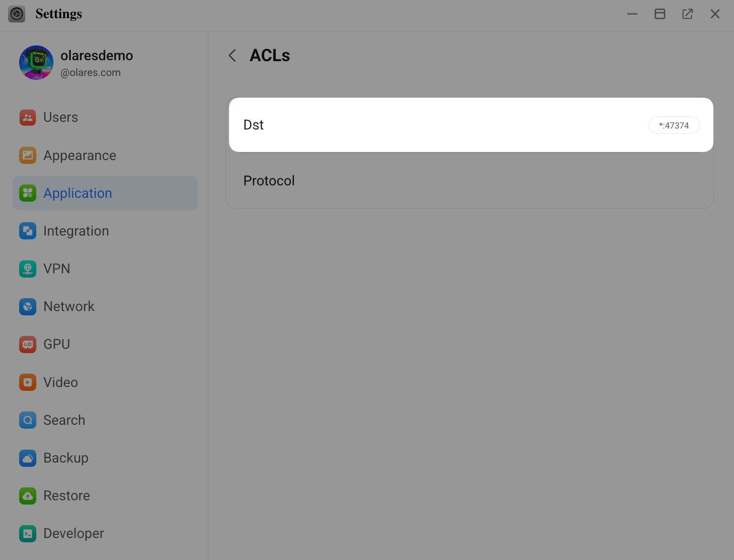The height and width of the screenshot is (560, 734).
Task: Click the red GPU icon
Action: tap(28, 344)
